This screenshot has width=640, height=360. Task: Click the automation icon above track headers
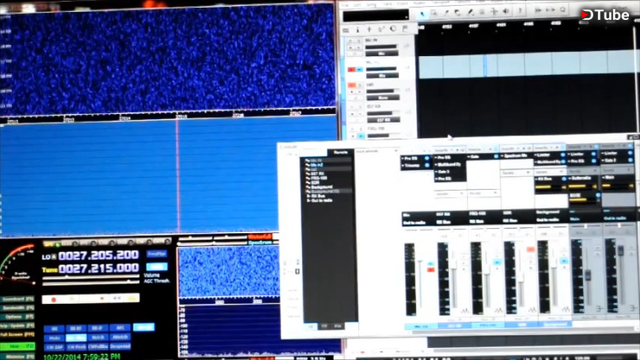(x=381, y=29)
